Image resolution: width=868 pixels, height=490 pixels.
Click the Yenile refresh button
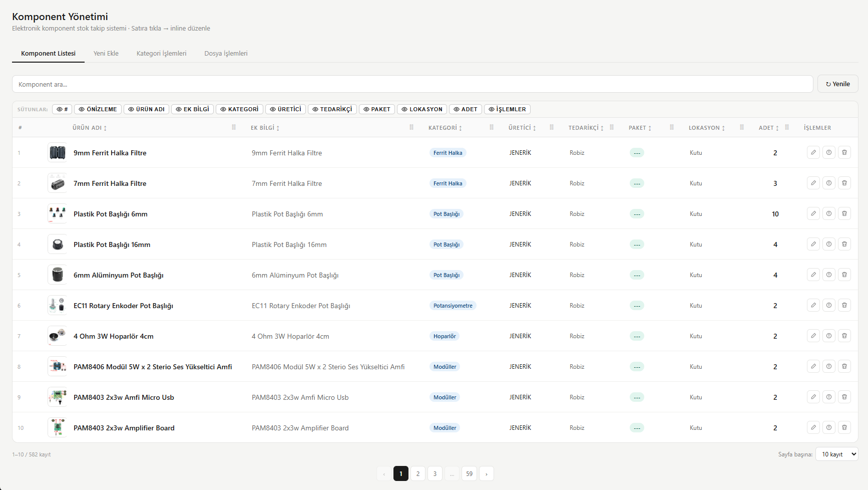837,84
